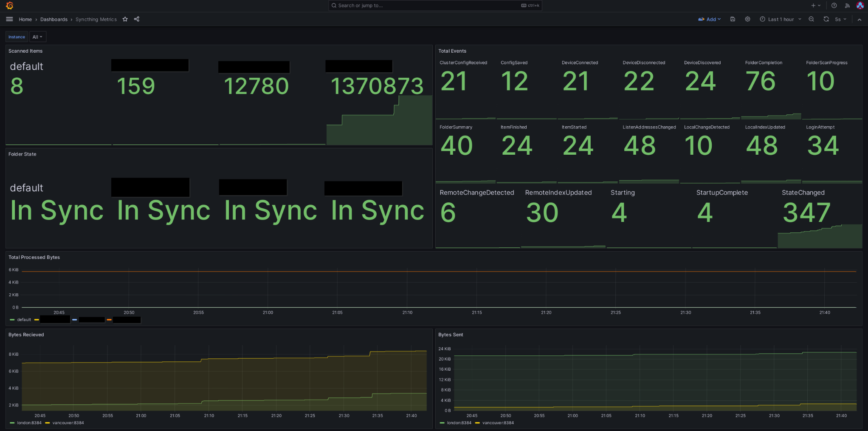Viewport: 868px width, 431px height.
Task: Expand the Instance variable All dropdown
Action: pyautogui.click(x=37, y=37)
